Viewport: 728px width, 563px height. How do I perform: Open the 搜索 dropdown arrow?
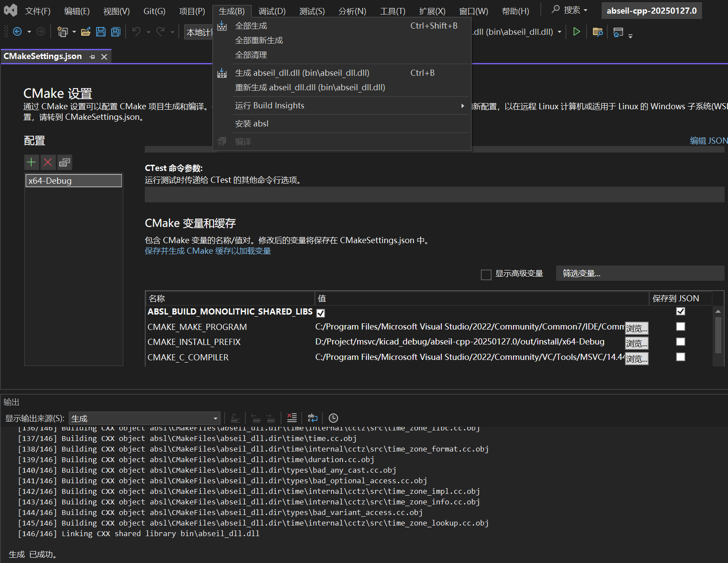[585, 10]
